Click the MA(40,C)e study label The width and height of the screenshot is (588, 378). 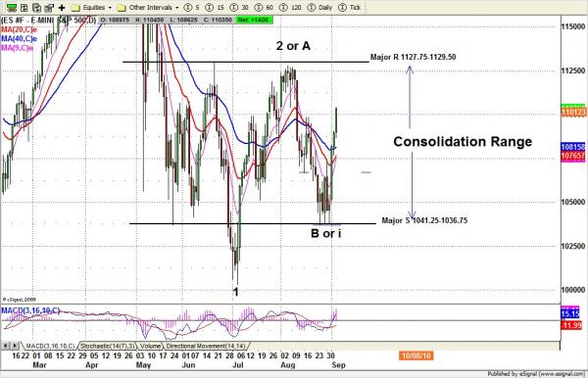coord(19,39)
